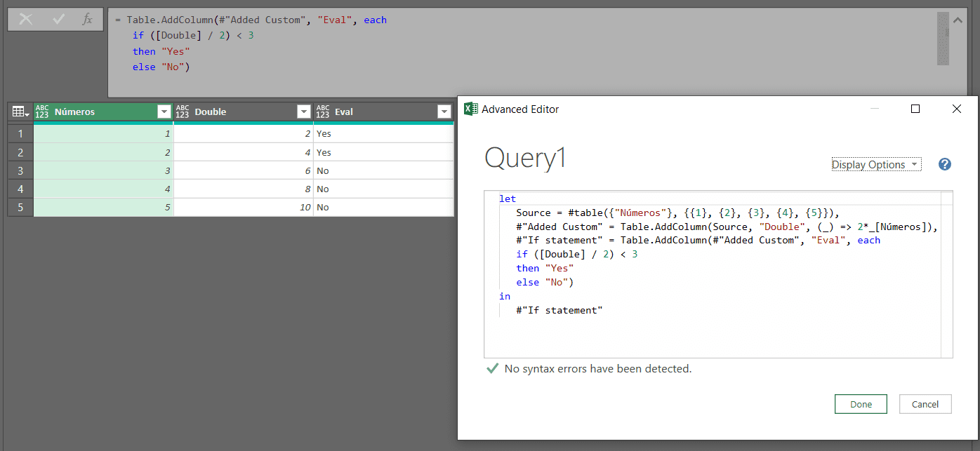
Task: Cancel the formula edit with the X icon
Action: click(25, 20)
